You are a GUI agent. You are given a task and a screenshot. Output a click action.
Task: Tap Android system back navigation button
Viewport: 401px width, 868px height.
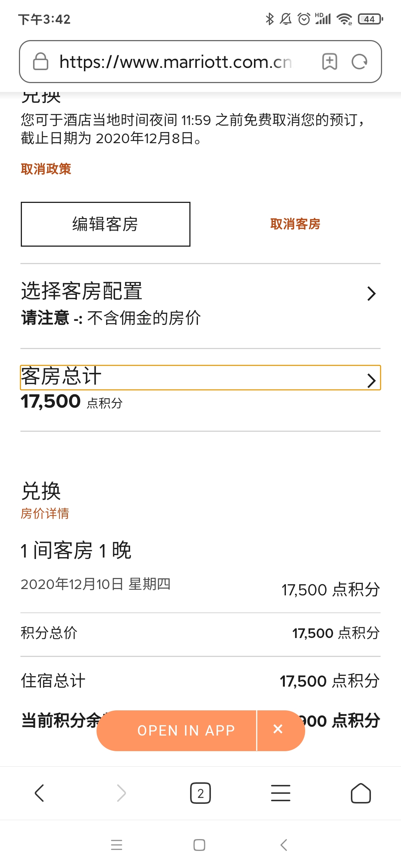coord(284,845)
